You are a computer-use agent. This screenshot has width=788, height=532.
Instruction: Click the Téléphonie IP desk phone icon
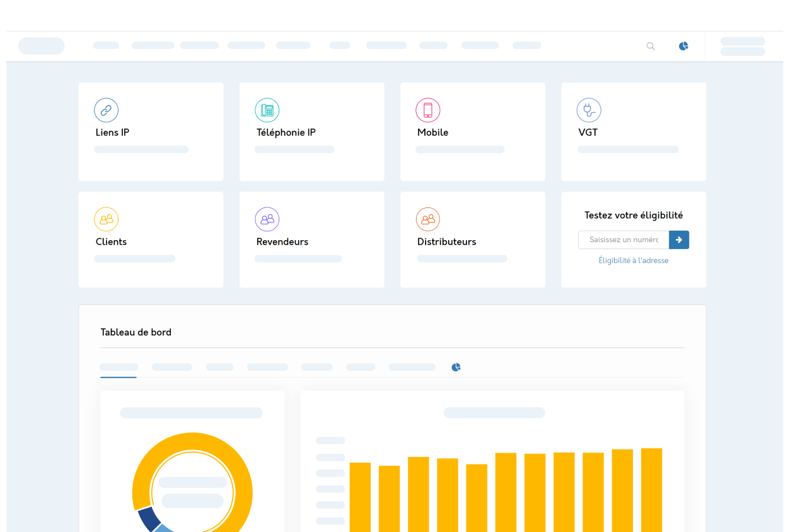(x=267, y=110)
